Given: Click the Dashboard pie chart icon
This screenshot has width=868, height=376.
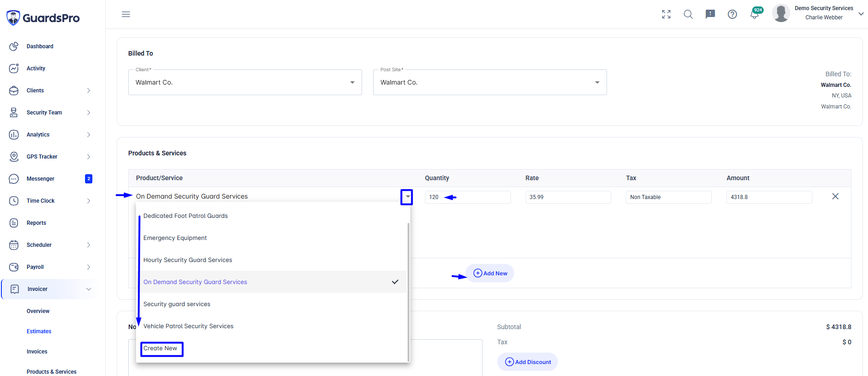Looking at the screenshot, I should coord(14,46).
